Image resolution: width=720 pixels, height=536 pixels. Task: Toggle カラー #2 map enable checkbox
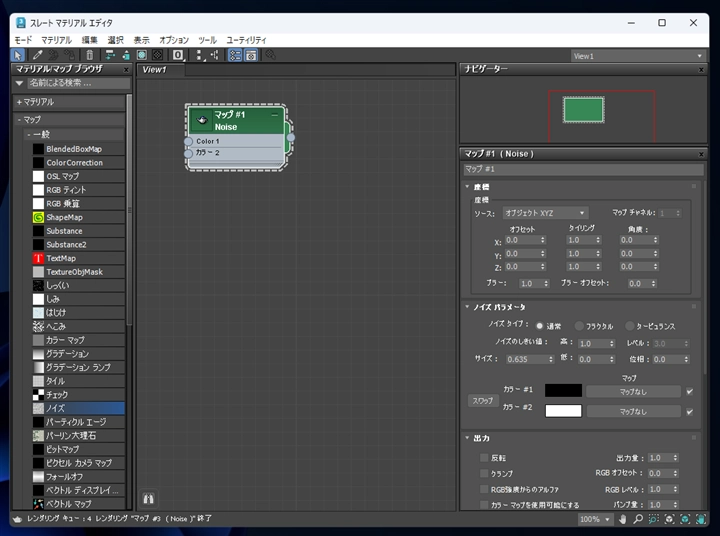(x=689, y=412)
